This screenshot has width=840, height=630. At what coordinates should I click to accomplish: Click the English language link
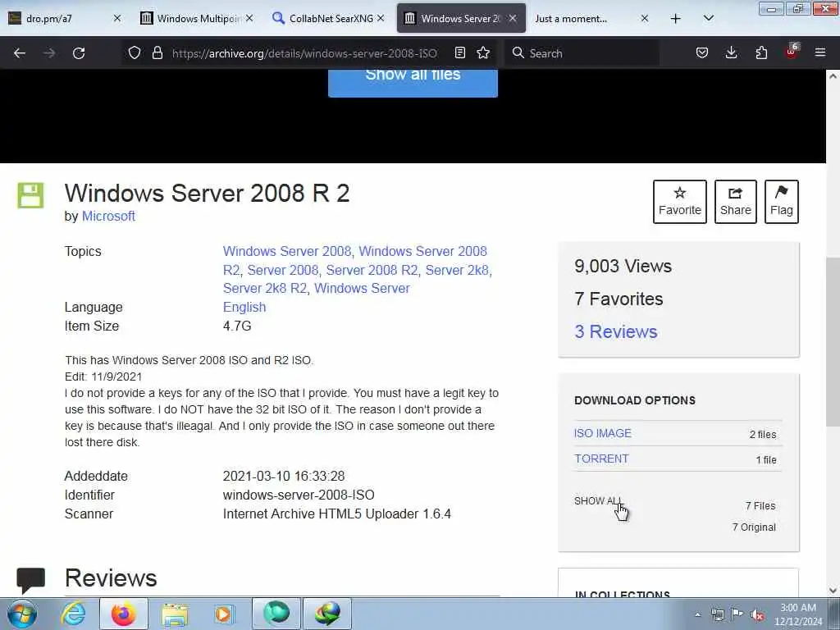[x=244, y=307]
